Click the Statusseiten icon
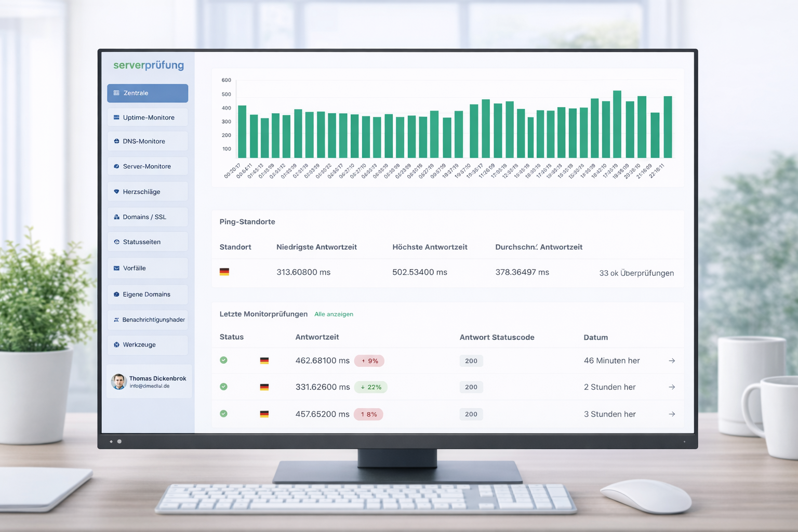Image resolution: width=798 pixels, height=532 pixels. [116, 241]
